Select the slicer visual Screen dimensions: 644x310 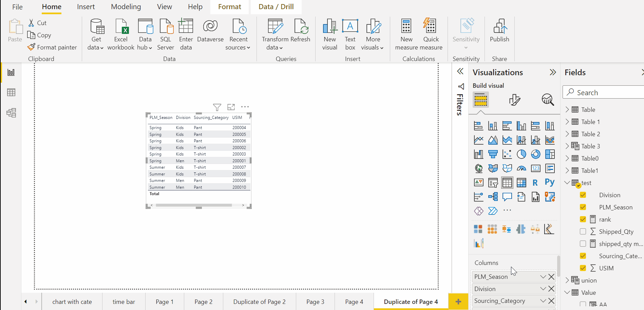point(492,183)
